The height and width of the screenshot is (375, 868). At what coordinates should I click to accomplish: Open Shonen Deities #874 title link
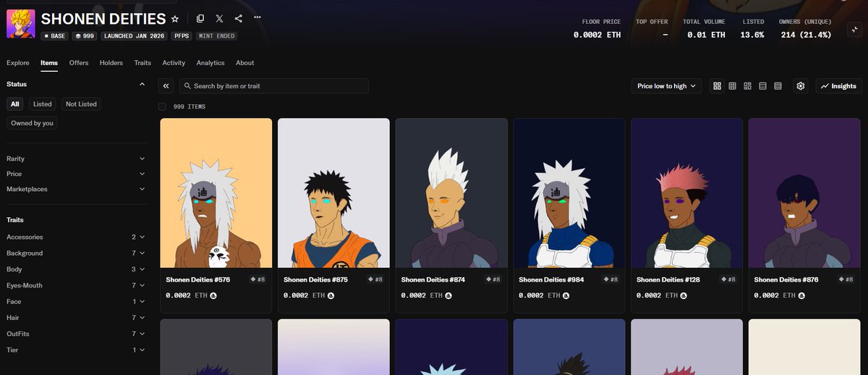pyautogui.click(x=433, y=279)
